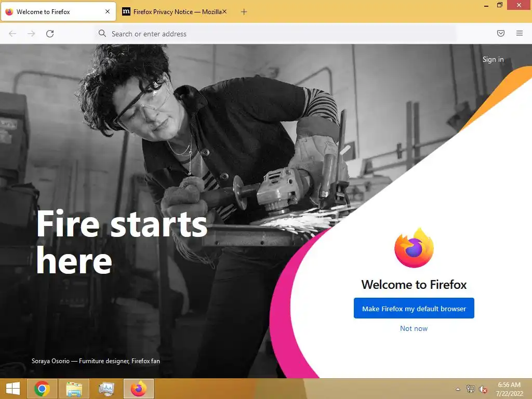The width and height of the screenshot is (532, 399).
Task: Choose Not now link
Action: click(414, 328)
